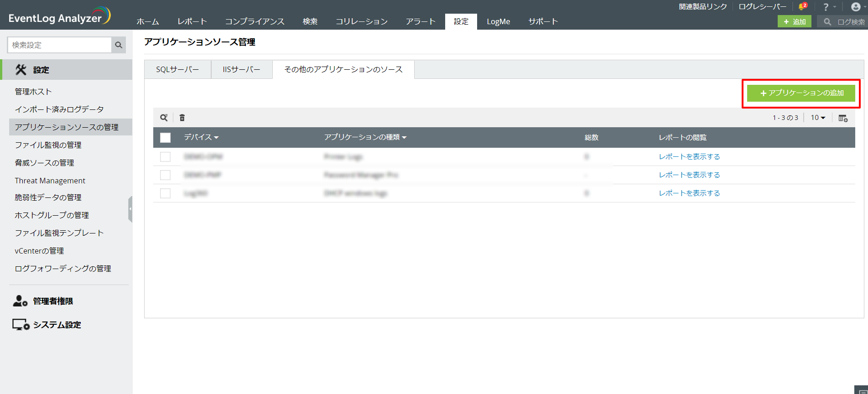Switch to the SQLサーバー tab
The height and width of the screenshot is (394, 868).
pyautogui.click(x=177, y=69)
